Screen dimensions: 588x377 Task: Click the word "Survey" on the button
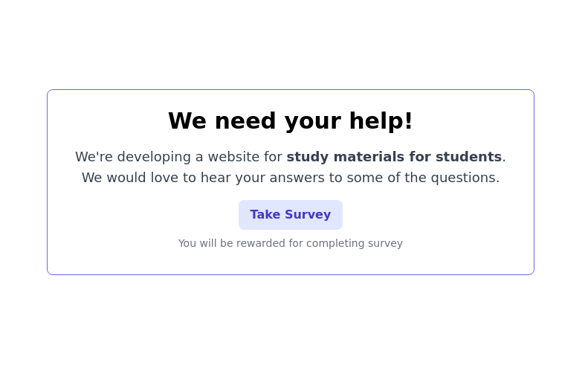point(308,215)
